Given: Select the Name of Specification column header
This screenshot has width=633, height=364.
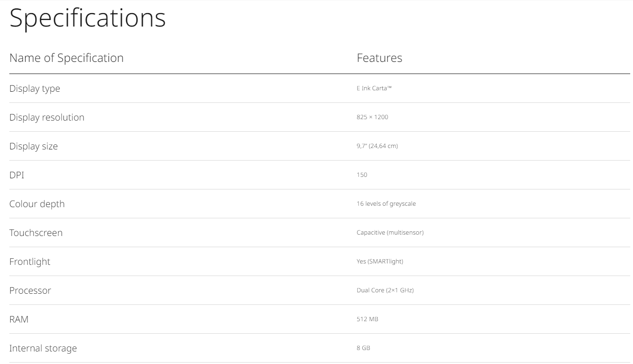Looking at the screenshot, I should (x=67, y=58).
